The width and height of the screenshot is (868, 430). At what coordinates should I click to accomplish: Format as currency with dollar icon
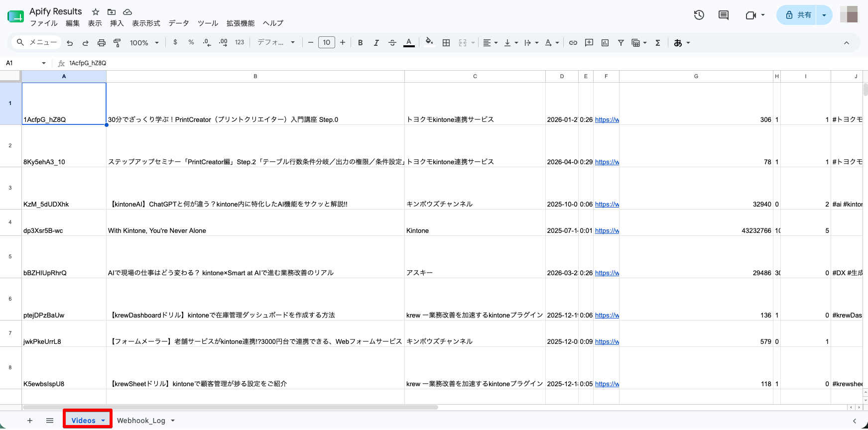click(175, 43)
